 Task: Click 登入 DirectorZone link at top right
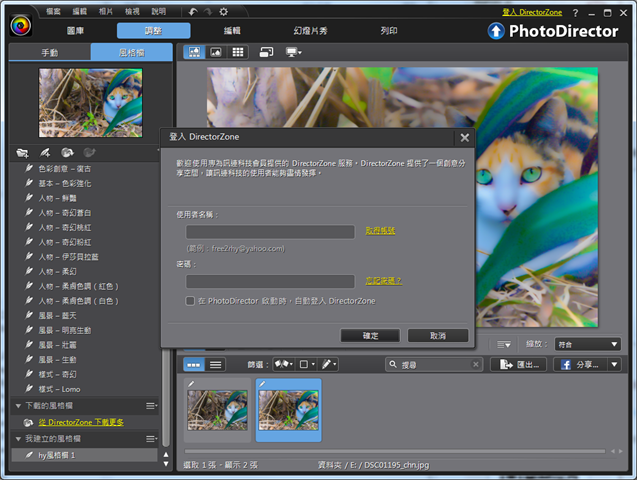click(532, 12)
